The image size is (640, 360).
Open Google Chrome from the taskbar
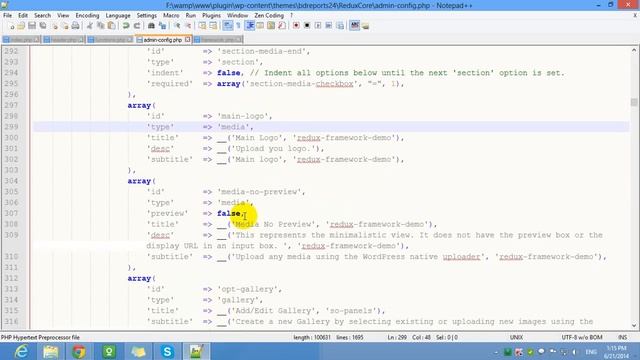[80, 351]
